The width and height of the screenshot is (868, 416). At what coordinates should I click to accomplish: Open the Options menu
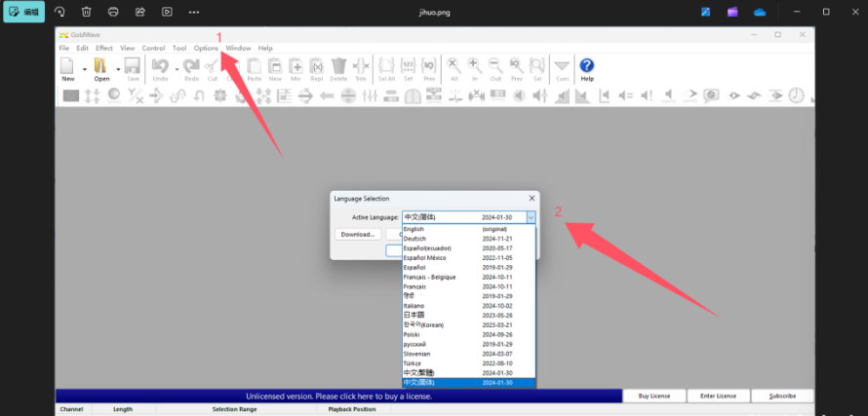coord(206,48)
